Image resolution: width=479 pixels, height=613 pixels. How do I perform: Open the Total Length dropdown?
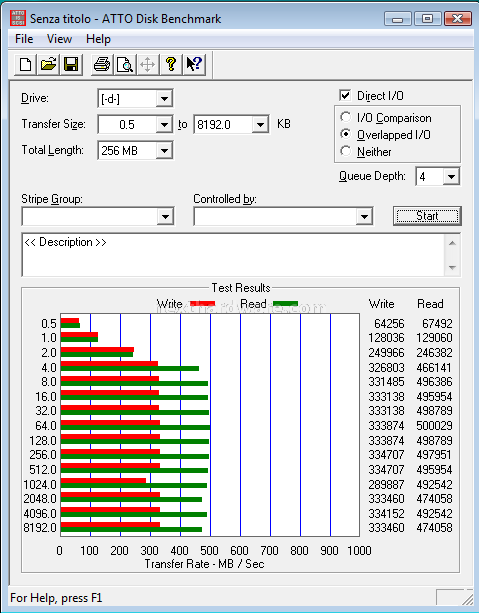click(x=164, y=151)
